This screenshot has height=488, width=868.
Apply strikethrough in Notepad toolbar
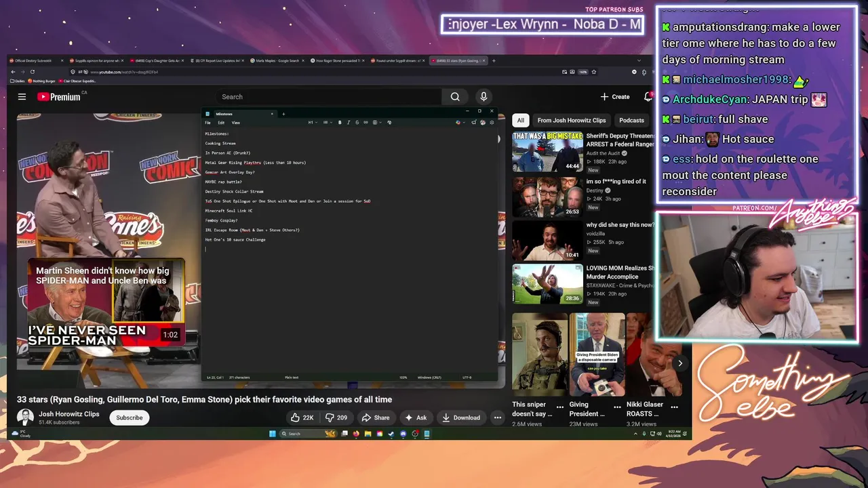click(x=357, y=123)
